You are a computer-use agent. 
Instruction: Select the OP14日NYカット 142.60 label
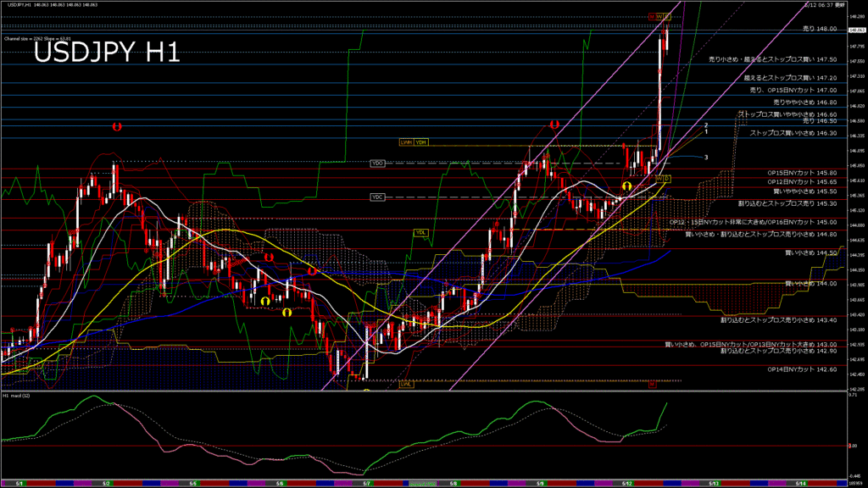[802, 369]
